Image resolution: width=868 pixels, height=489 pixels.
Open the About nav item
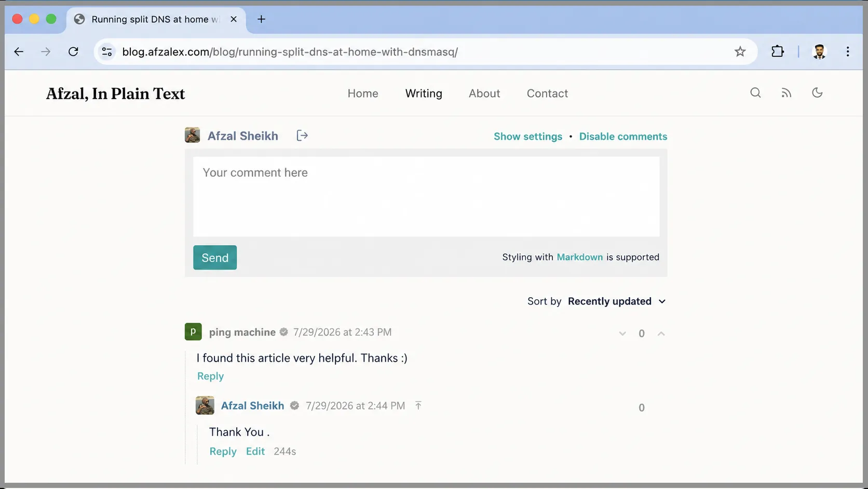tap(484, 94)
